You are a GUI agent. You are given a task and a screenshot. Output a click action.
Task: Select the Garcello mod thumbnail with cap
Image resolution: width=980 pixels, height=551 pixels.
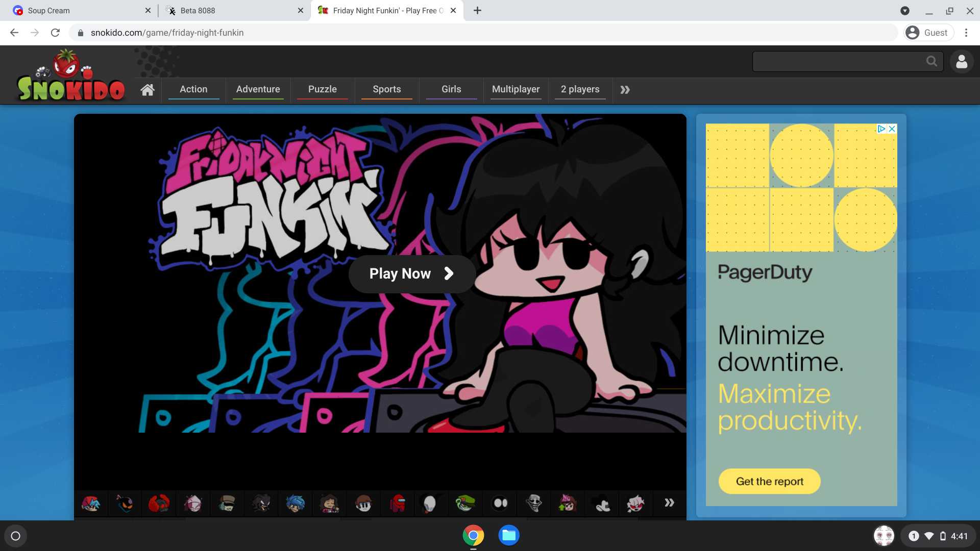(227, 504)
